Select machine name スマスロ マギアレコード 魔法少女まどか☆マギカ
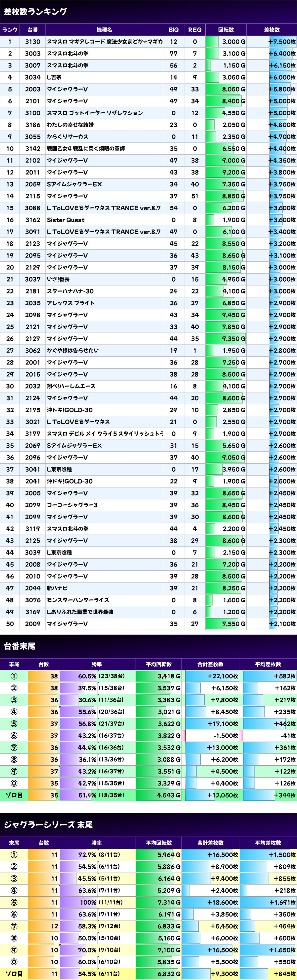297x980 pixels. click(x=104, y=42)
